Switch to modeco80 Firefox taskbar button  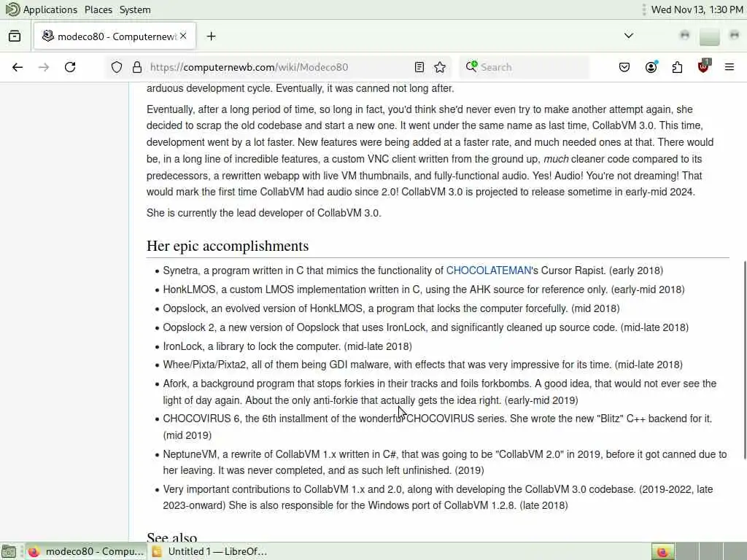(x=86, y=551)
